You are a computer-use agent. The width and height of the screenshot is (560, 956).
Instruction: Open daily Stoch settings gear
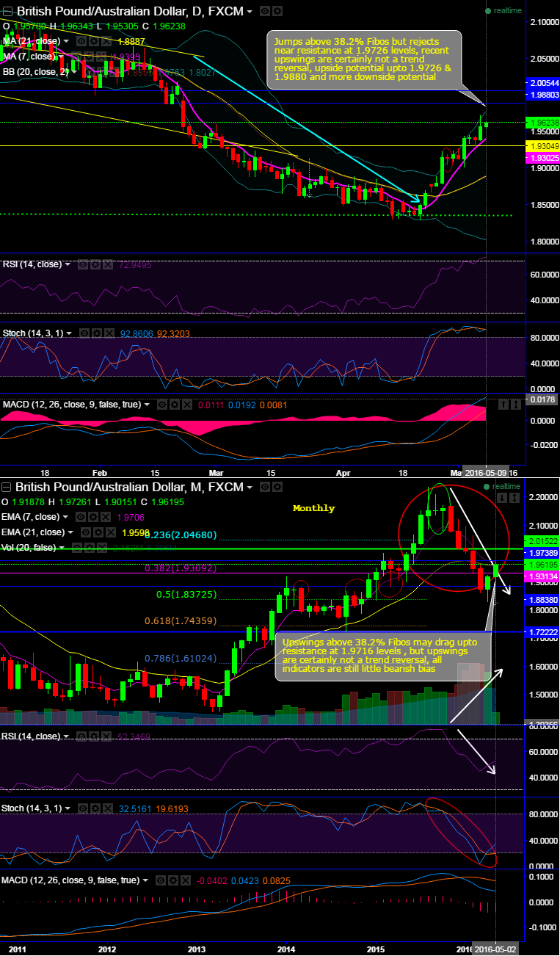coord(97,333)
